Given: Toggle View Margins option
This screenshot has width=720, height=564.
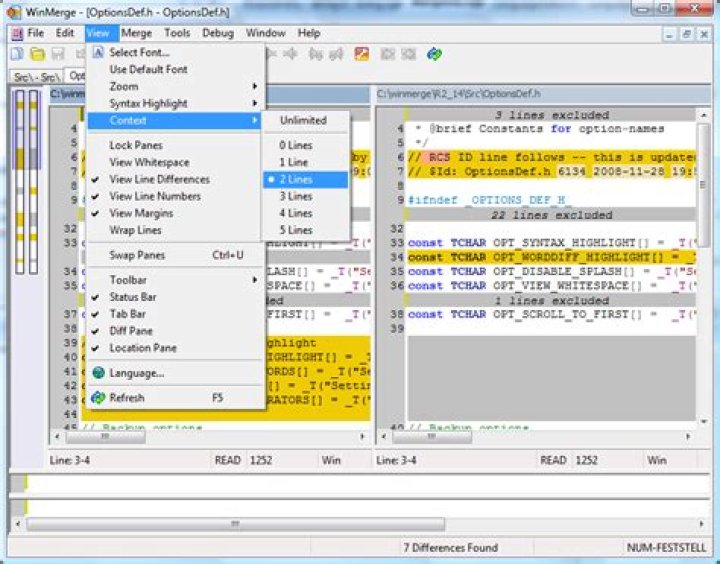Looking at the screenshot, I should [x=173, y=213].
